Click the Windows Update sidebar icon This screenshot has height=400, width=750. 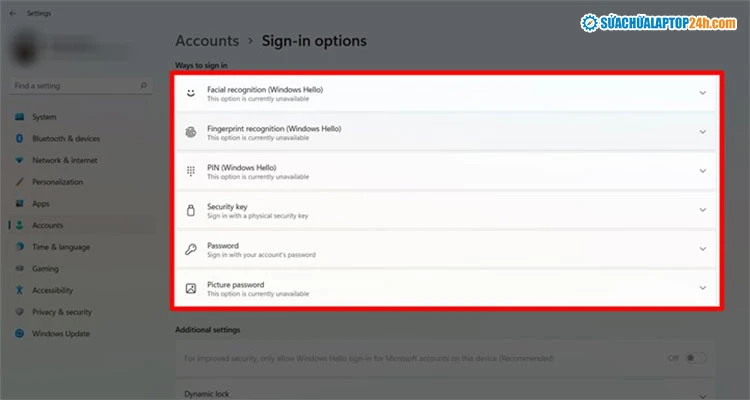coord(20,333)
